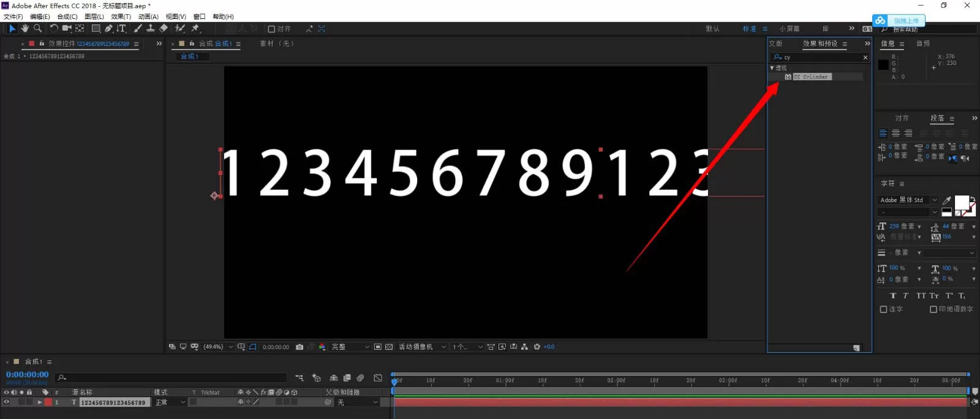Switch to the 对齐 align panel tab
This screenshot has height=419, width=980.
click(x=902, y=118)
